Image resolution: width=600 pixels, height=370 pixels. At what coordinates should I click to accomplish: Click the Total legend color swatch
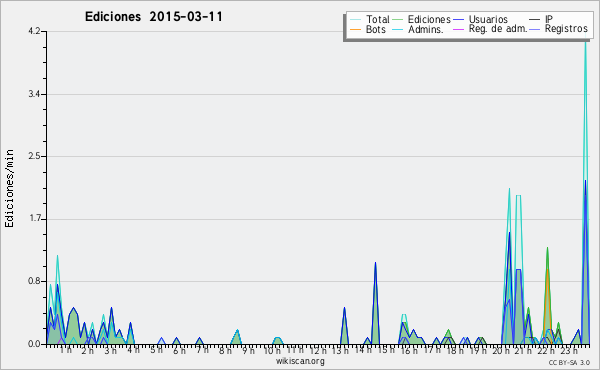355,19
